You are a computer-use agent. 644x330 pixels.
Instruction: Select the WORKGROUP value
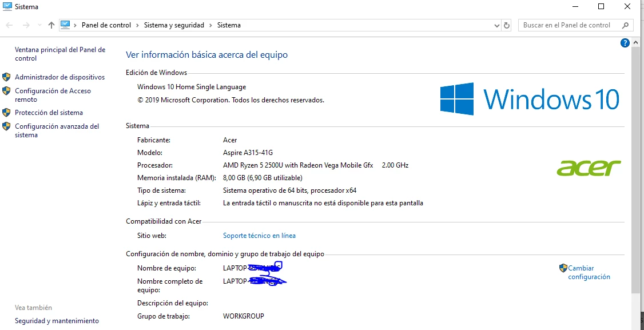[243, 316]
